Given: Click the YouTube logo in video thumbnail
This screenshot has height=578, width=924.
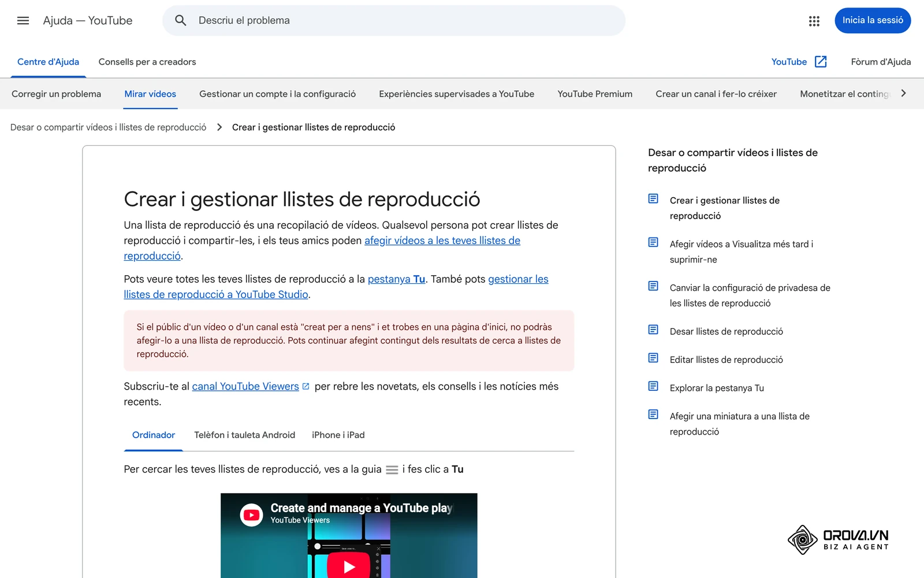Looking at the screenshot, I should click(x=252, y=514).
